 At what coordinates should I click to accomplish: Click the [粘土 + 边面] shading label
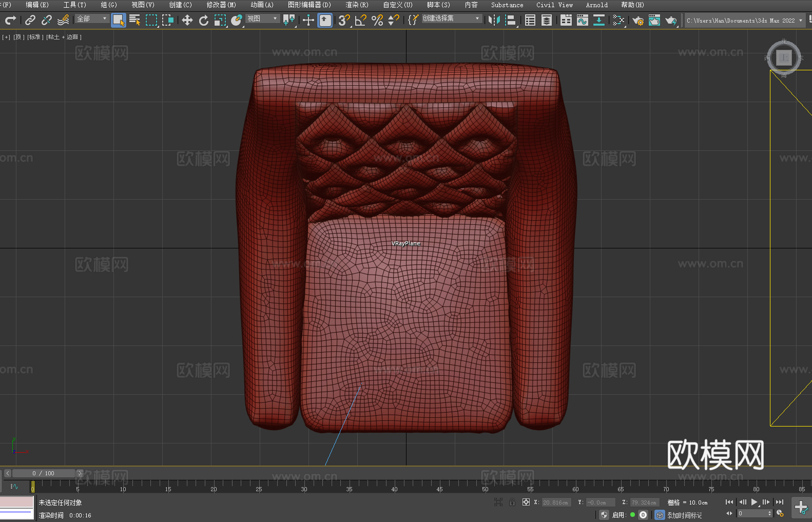[x=64, y=37]
